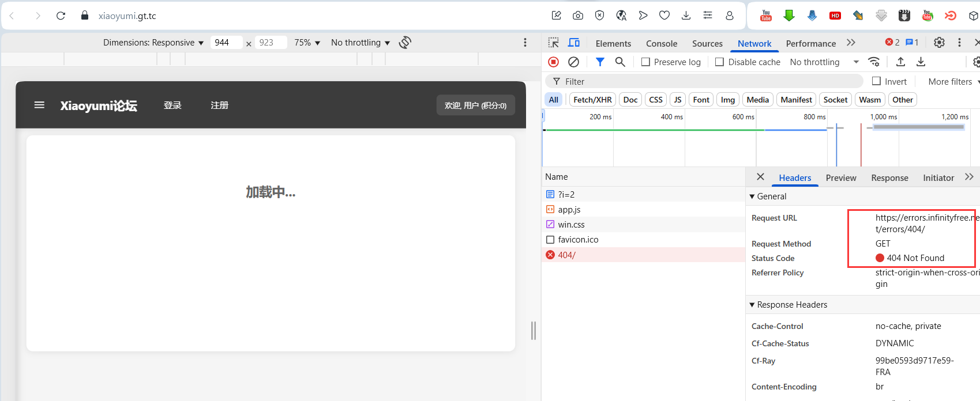Open the hamburger menu on Xiaoyumi forum
Viewport: 980px width, 401px height.
(39, 105)
